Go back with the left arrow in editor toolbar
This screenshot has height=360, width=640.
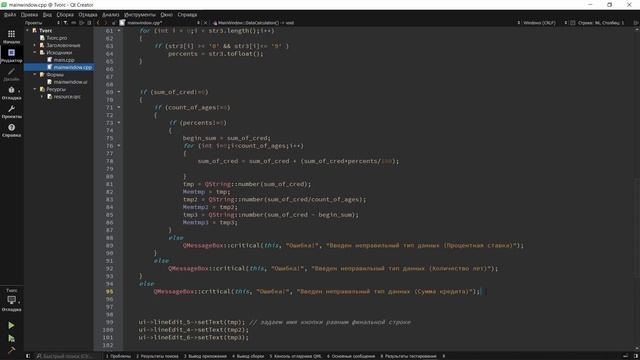click(98, 23)
